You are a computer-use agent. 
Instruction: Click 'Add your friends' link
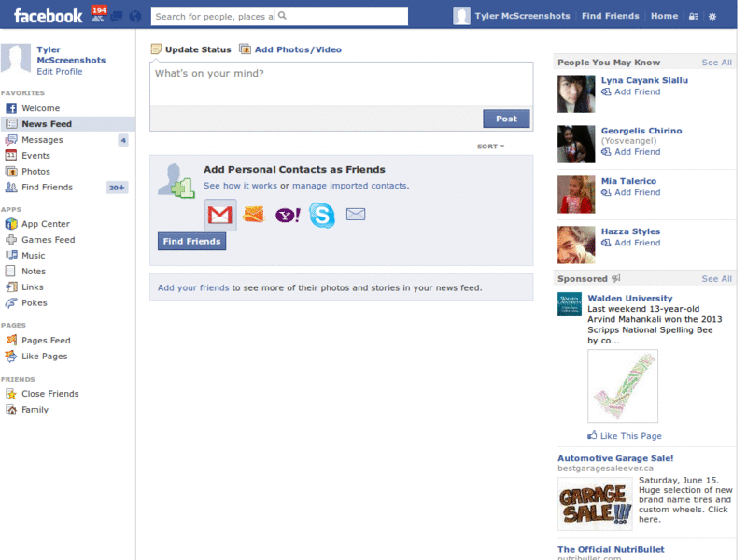click(x=193, y=287)
